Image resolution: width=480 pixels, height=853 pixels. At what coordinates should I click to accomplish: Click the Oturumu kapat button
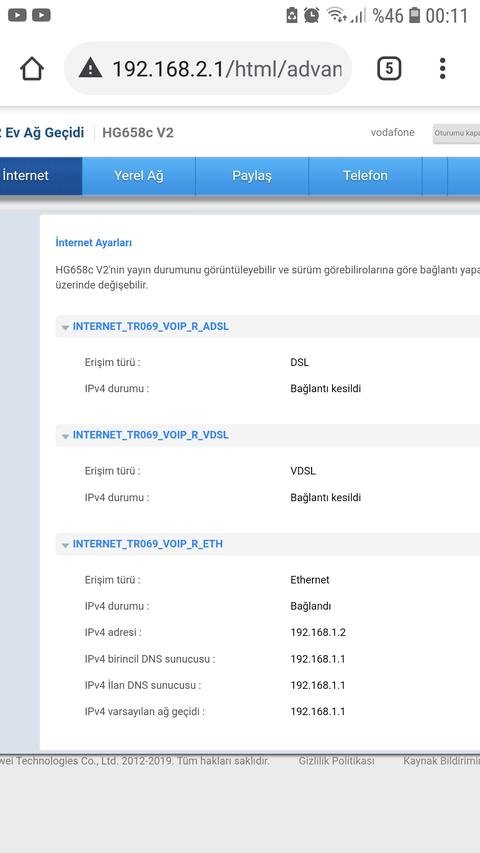tap(456, 133)
